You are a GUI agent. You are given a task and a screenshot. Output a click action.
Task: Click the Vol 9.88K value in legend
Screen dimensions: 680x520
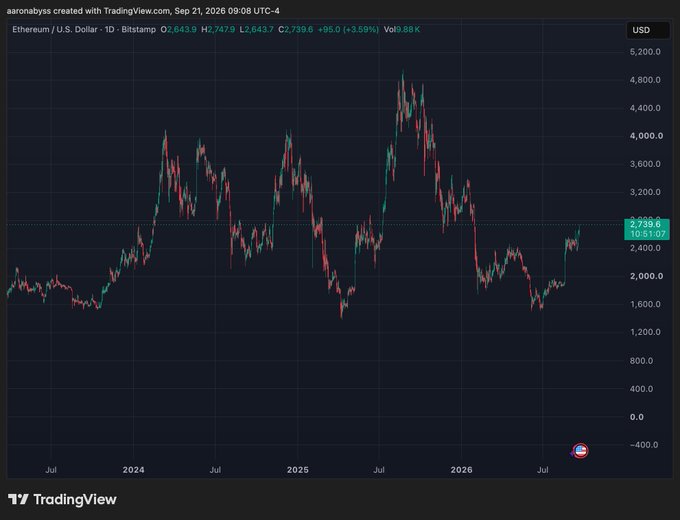(402, 29)
